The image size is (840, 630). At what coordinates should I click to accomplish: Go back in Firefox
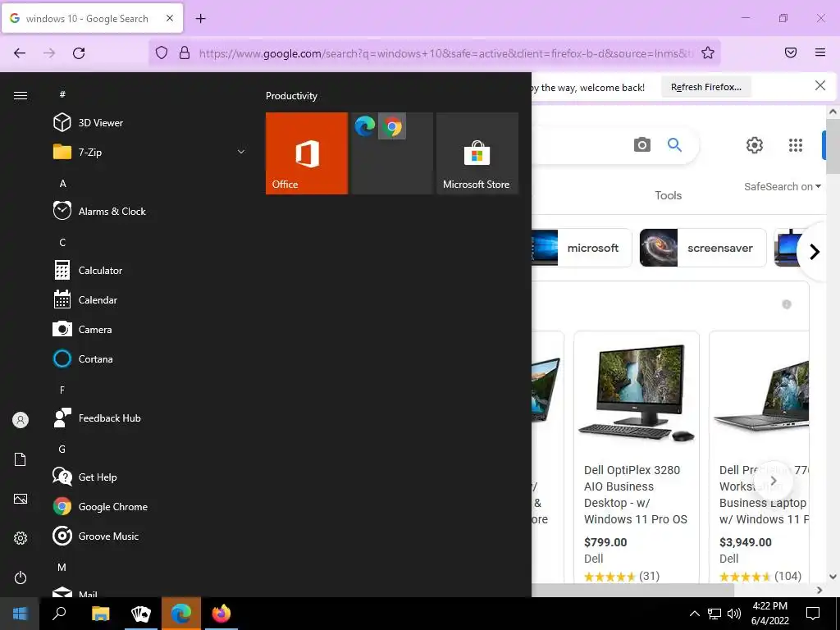click(20, 53)
